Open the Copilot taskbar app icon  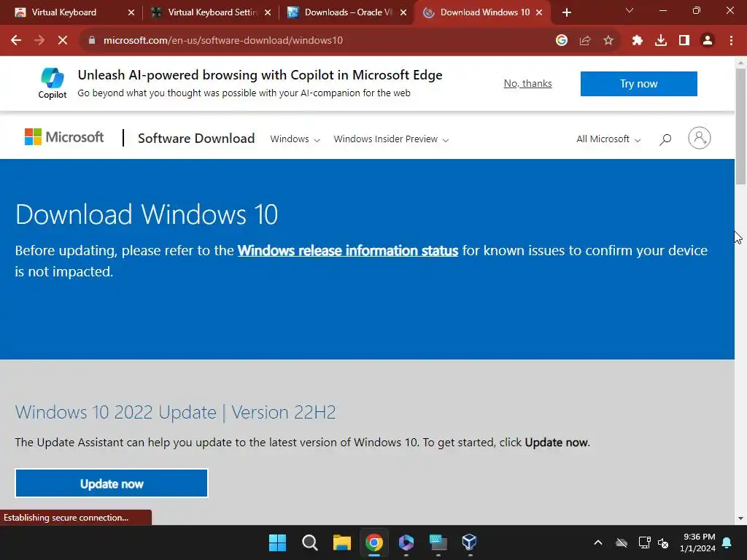pos(406,542)
